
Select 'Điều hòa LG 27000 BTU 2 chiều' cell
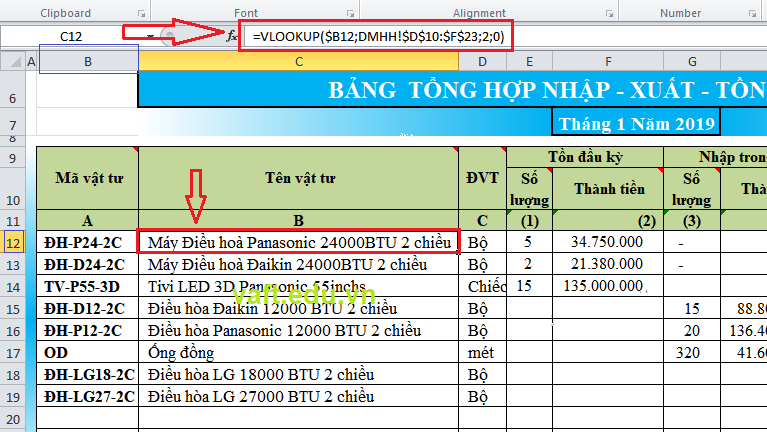pyautogui.click(x=299, y=397)
